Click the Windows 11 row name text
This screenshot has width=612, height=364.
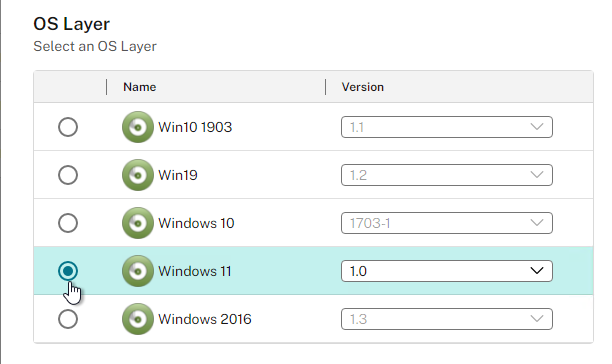(x=195, y=271)
